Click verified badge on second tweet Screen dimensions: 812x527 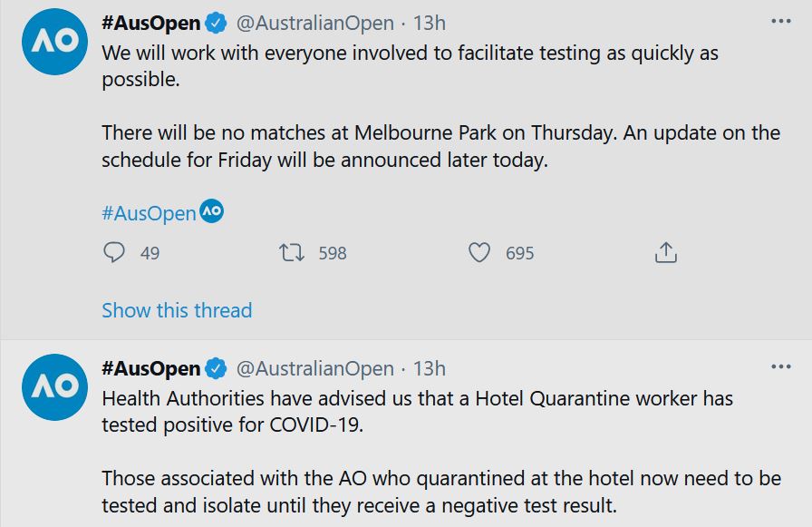(x=216, y=369)
